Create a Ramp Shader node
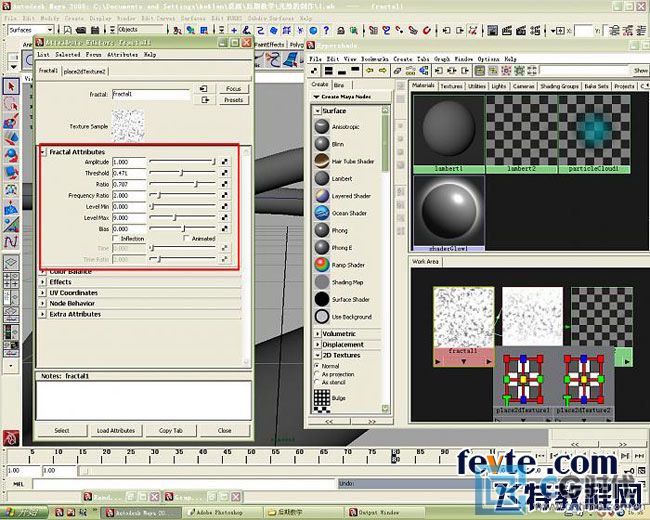Screen dimensions: 650x520 click(322, 265)
